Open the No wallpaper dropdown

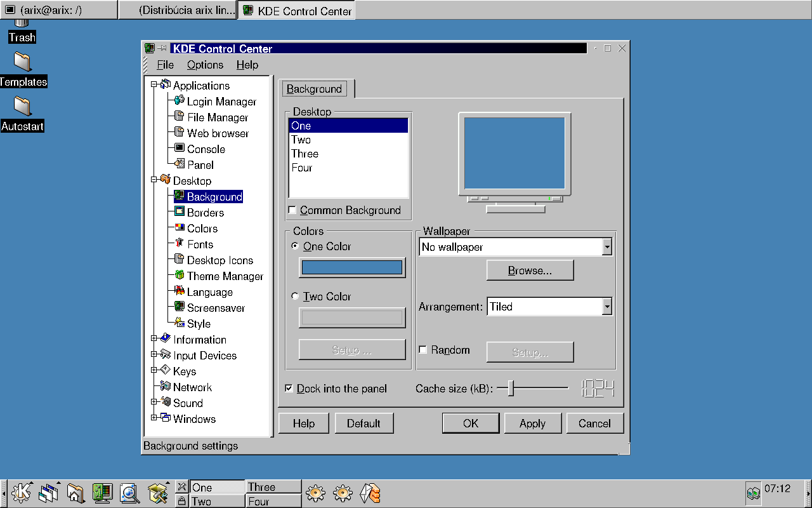(516, 247)
